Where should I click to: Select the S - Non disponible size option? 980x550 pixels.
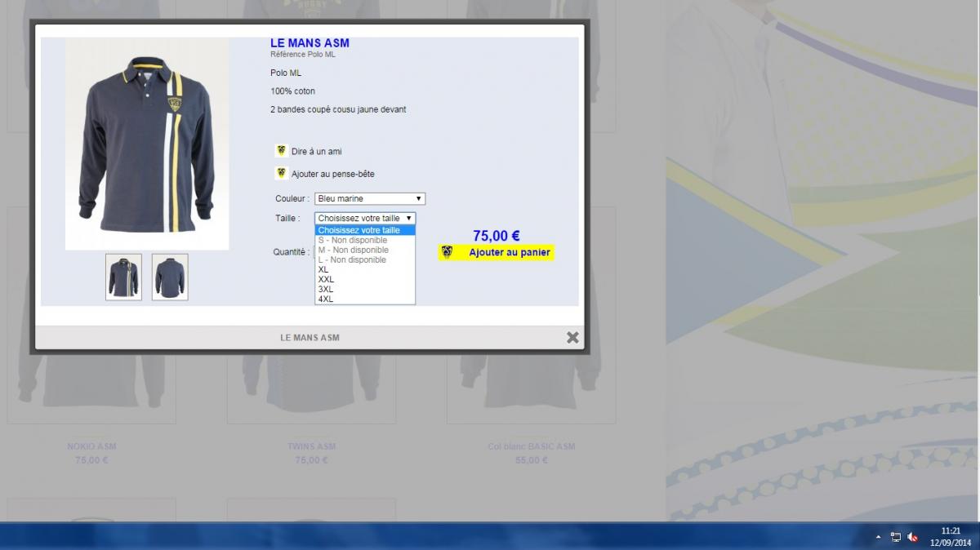(365, 240)
